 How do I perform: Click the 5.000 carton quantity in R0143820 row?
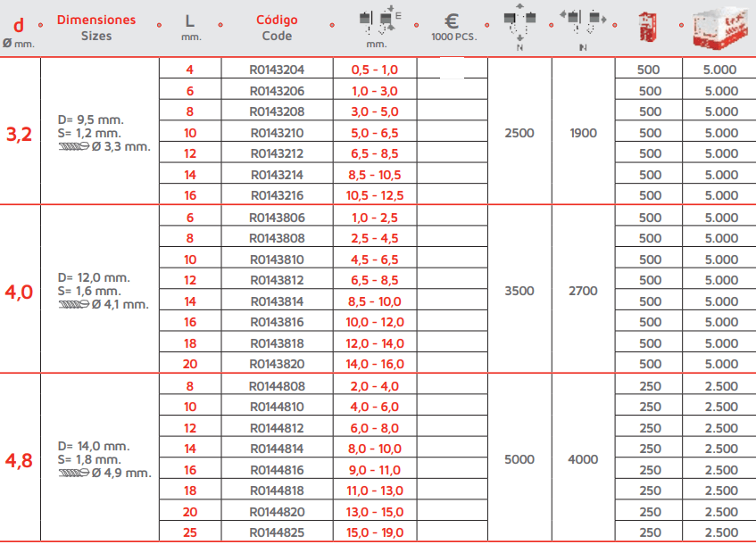721,364
